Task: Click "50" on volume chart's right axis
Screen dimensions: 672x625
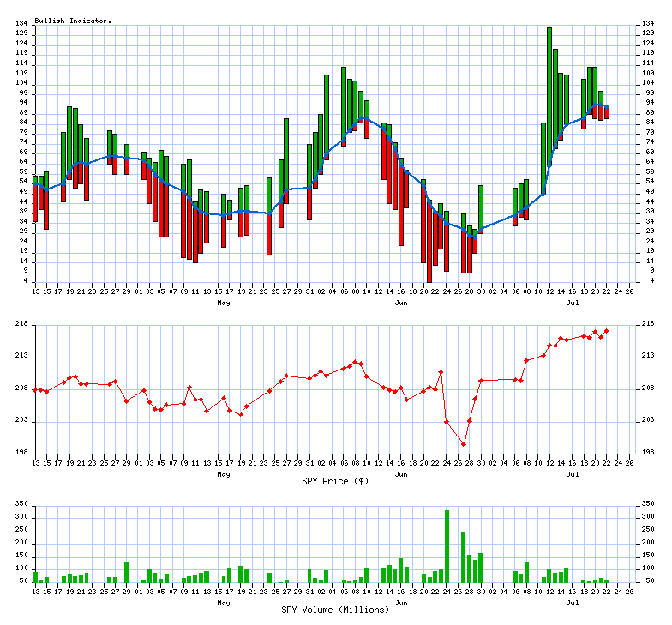Action: (x=645, y=580)
